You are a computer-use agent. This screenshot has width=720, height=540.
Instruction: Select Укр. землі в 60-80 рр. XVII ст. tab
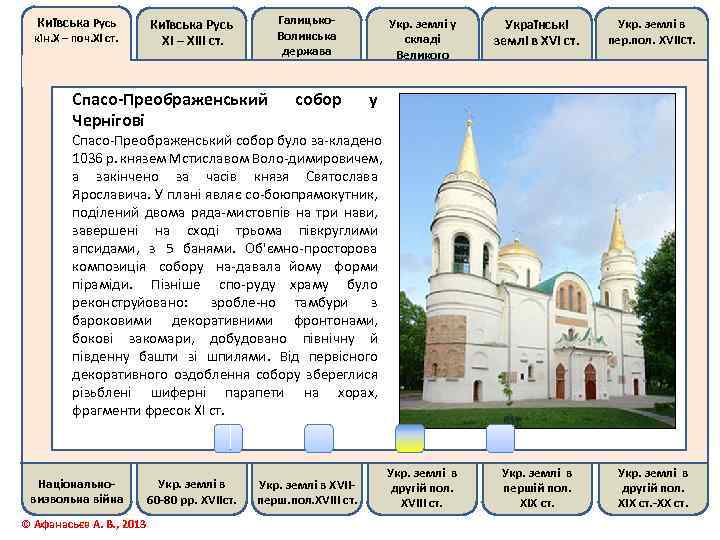tap(192, 490)
